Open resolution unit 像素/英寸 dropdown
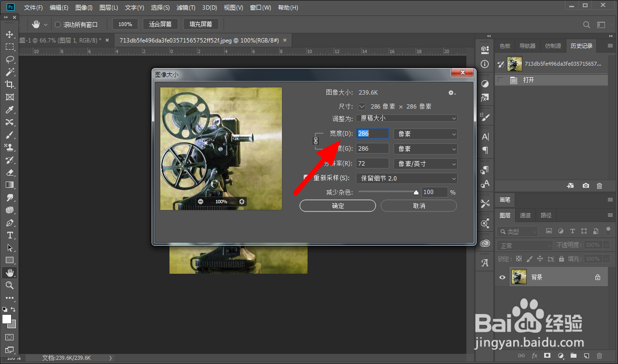The width and height of the screenshot is (618, 364). point(425,164)
